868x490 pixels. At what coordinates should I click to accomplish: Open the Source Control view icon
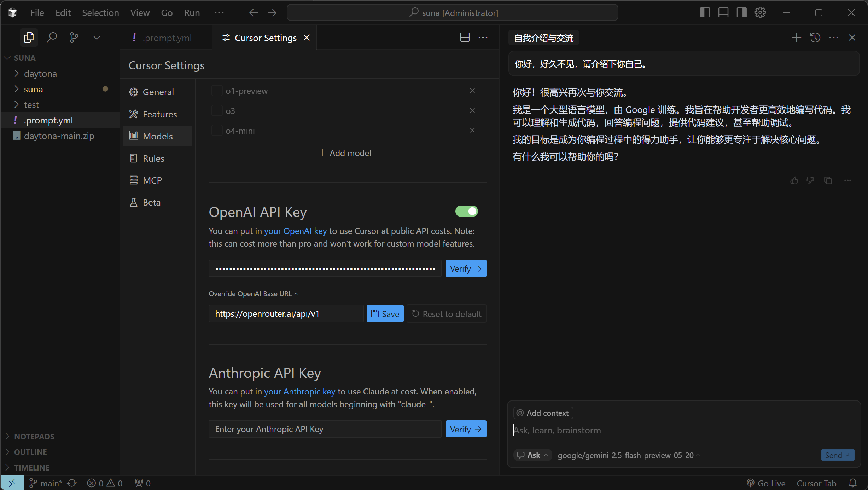click(x=74, y=37)
